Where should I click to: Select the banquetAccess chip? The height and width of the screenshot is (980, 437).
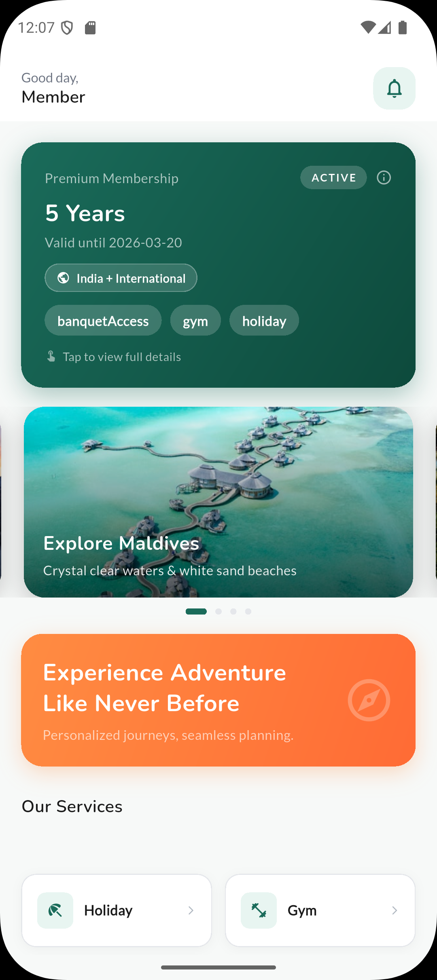[103, 321]
